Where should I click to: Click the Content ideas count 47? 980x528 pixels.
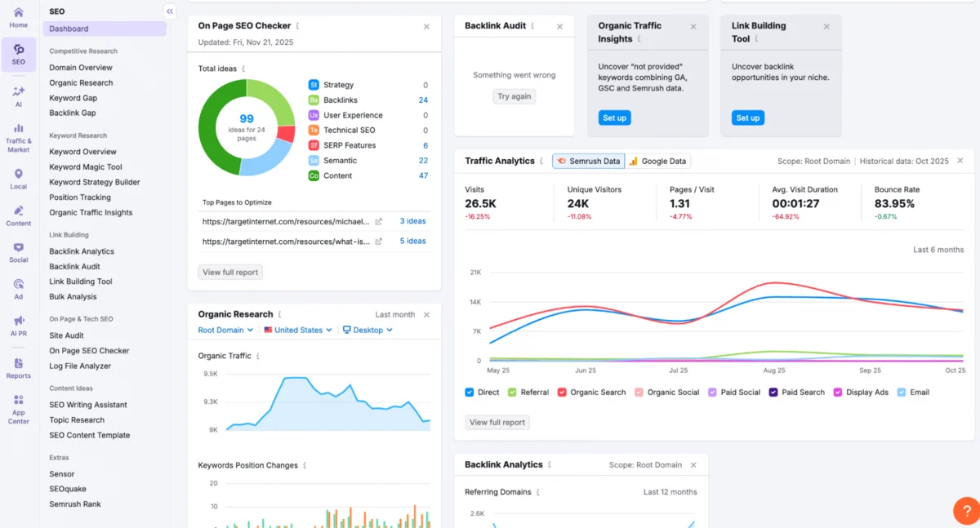(x=423, y=176)
